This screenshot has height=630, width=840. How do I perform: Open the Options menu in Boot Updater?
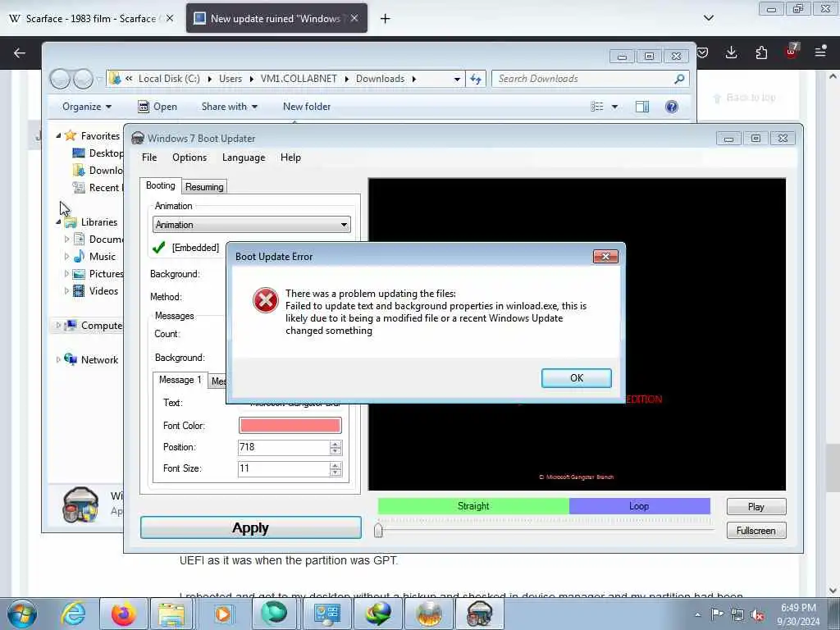pyautogui.click(x=189, y=157)
